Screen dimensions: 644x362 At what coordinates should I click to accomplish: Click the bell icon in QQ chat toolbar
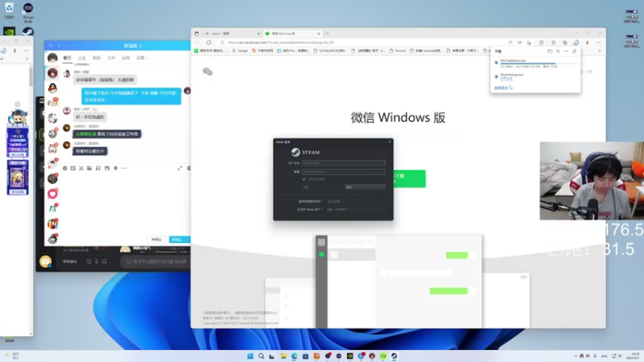pos(115,168)
